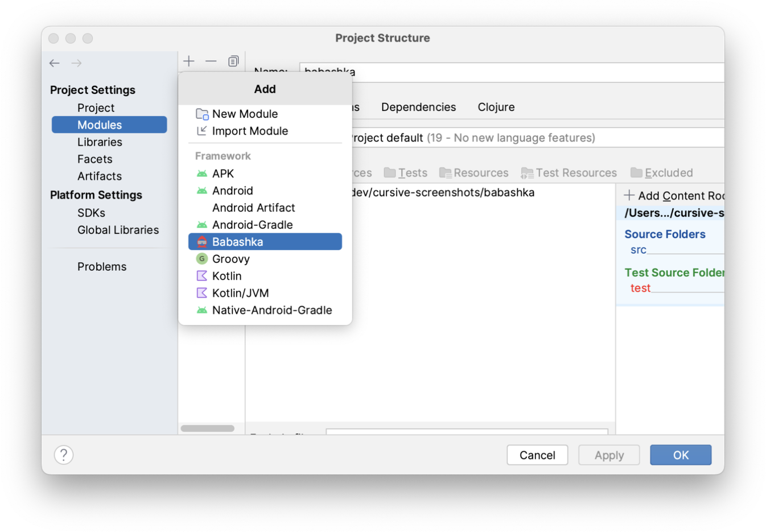Click the Resources folder icon
Image resolution: width=766 pixels, height=532 pixels.
(x=445, y=172)
